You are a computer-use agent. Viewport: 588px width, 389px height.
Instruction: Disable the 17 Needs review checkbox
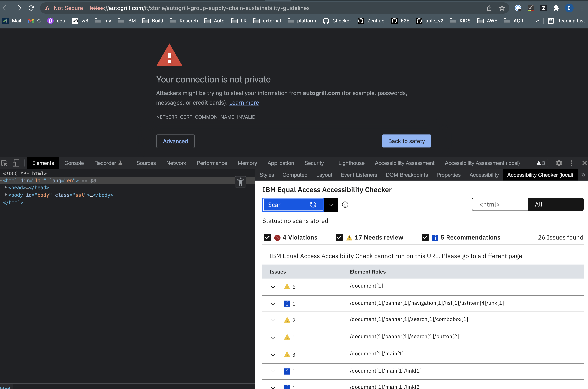coord(339,237)
